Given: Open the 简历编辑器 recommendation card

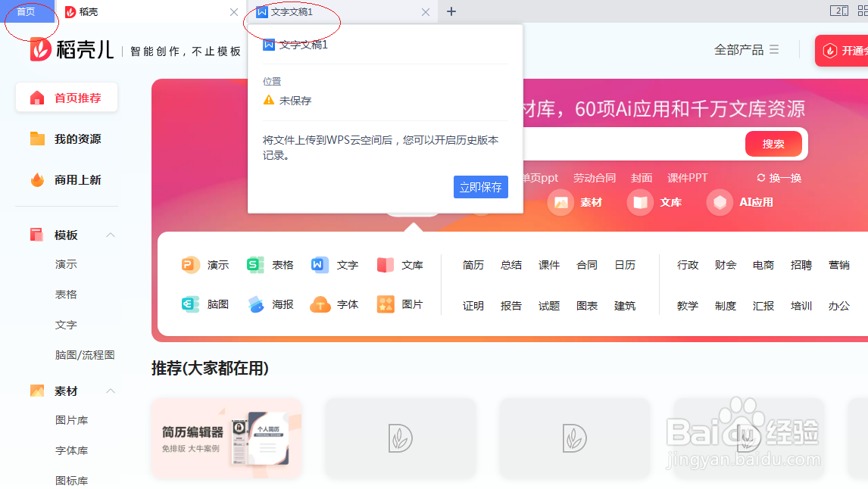Looking at the screenshot, I should click(227, 438).
